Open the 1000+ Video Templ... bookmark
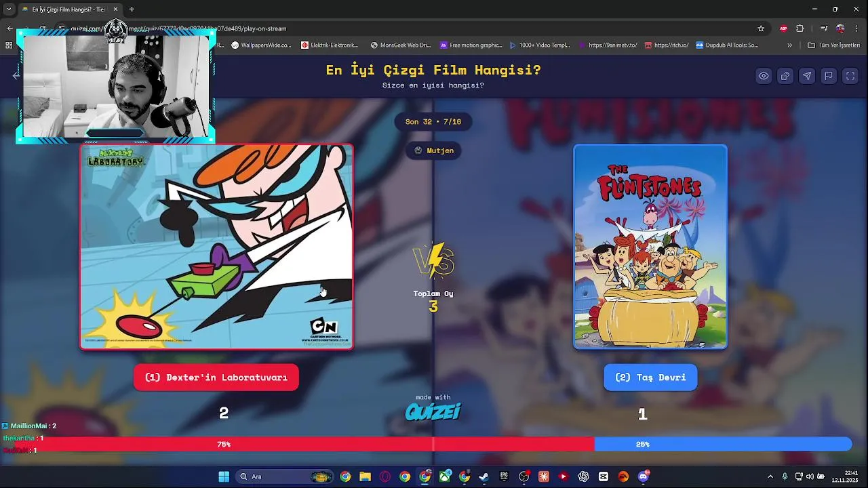 pyautogui.click(x=540, y=45)
